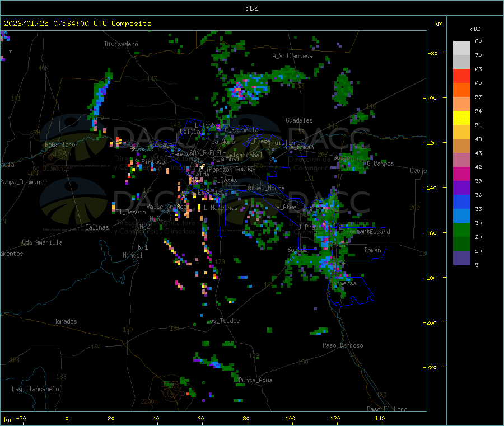This screenshot has height=426, width=504.
Task: Click the 'Guadales' map label
Action: (x=299, y=120)
